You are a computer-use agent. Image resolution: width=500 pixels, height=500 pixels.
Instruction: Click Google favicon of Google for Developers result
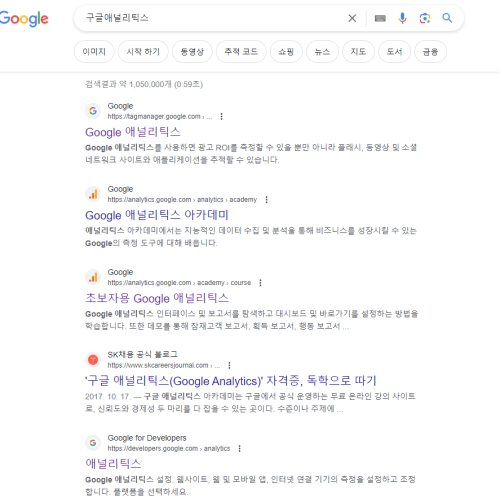(93, 442)
